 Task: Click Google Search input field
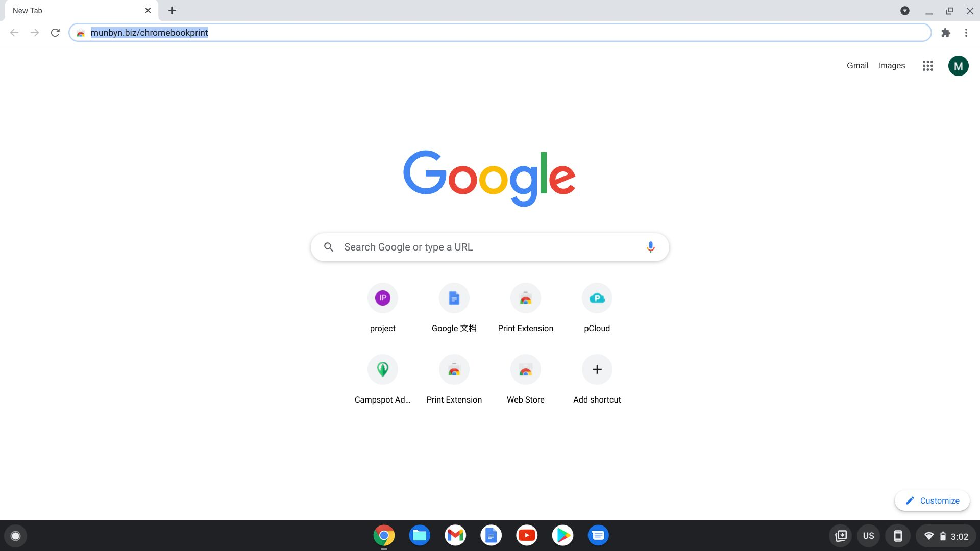(x=490, y=247)
